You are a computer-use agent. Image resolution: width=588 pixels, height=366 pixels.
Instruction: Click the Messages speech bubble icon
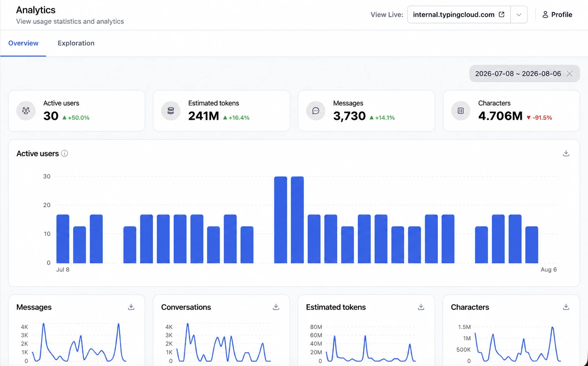tap(316, 110)
